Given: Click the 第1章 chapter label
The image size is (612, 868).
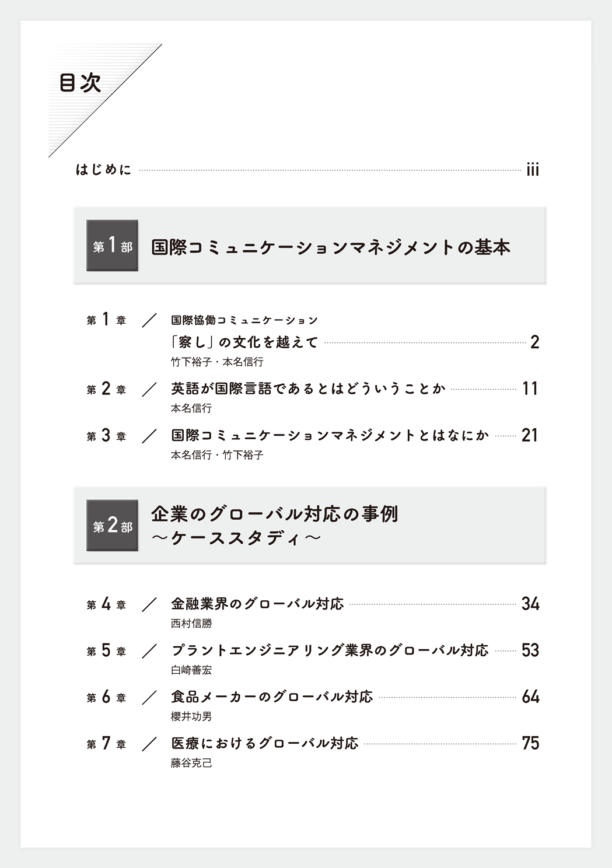Looking at the screenshot, I should tap(106, 320).
